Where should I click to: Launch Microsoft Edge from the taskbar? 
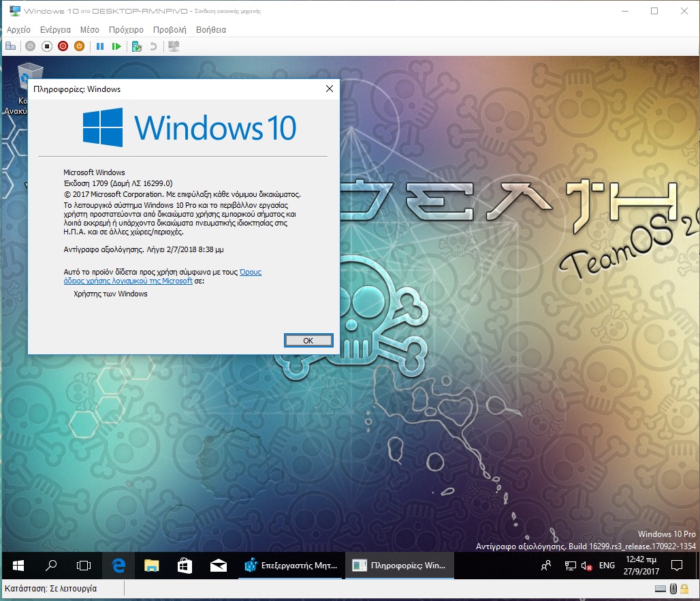118,566
